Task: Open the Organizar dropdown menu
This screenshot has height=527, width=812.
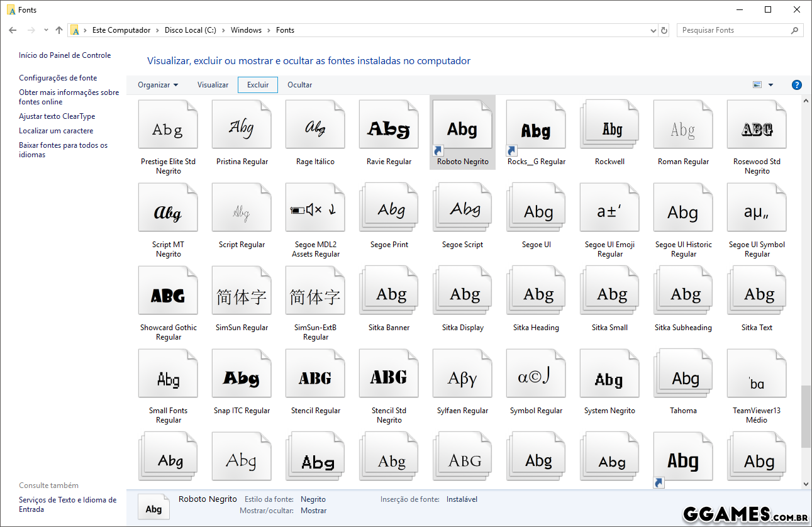Action: coord(158,85)
